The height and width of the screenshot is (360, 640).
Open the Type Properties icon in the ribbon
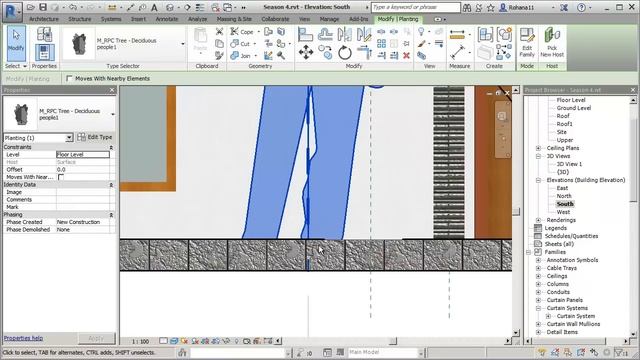[44, 34]
